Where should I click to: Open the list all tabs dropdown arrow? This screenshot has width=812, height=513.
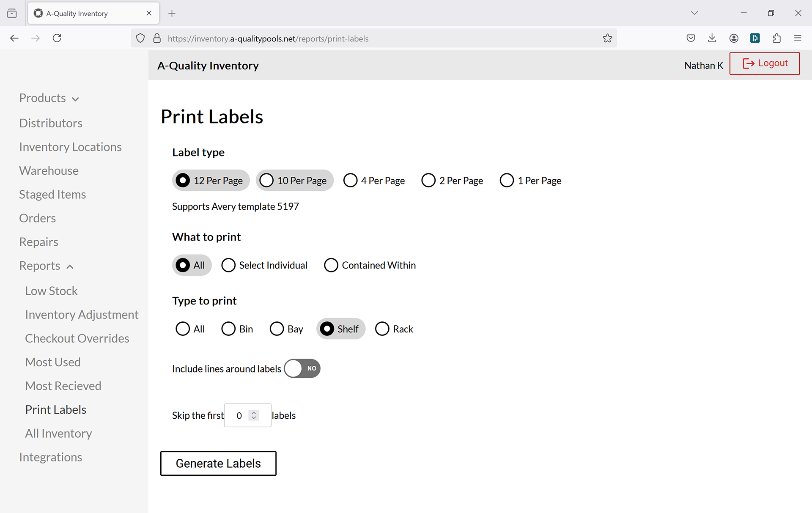point(694,13)
